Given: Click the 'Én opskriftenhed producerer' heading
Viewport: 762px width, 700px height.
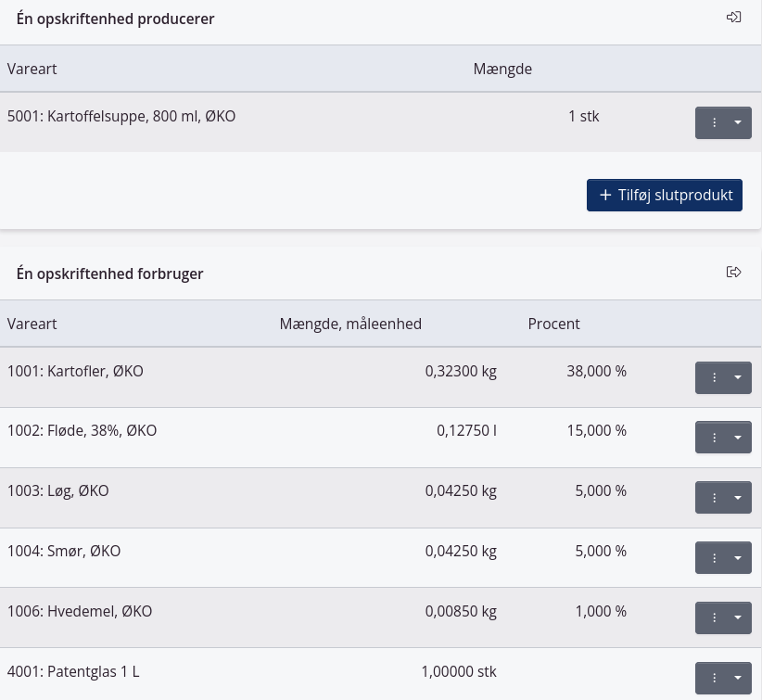Looking at the screenshot, I should click(x=116, y=19).
